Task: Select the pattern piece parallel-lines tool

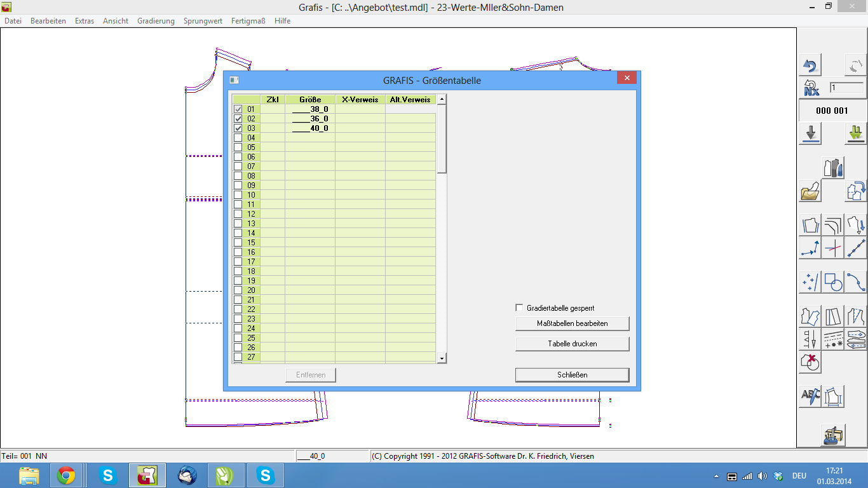Action: point(810,226)
